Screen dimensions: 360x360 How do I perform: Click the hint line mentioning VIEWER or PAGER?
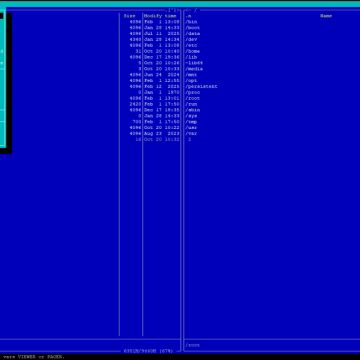coord(33,357)
